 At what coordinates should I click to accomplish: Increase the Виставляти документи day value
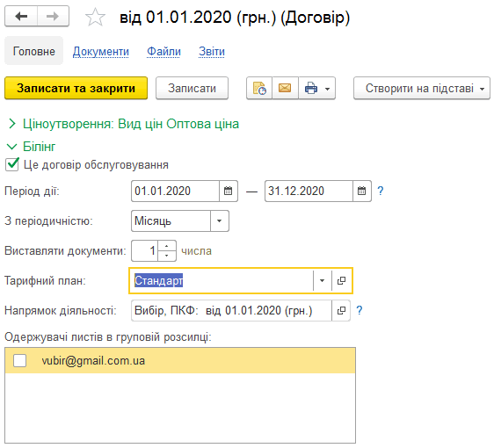167,246
